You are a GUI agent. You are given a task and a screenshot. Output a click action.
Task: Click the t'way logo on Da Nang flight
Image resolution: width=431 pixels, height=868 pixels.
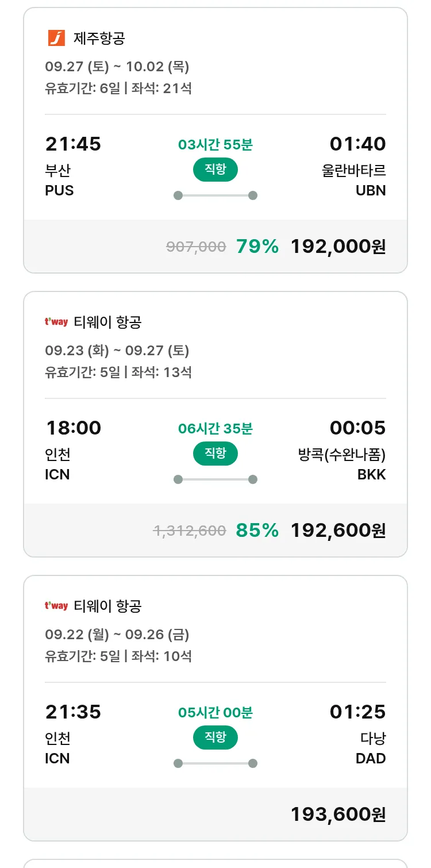click(56, 606)
